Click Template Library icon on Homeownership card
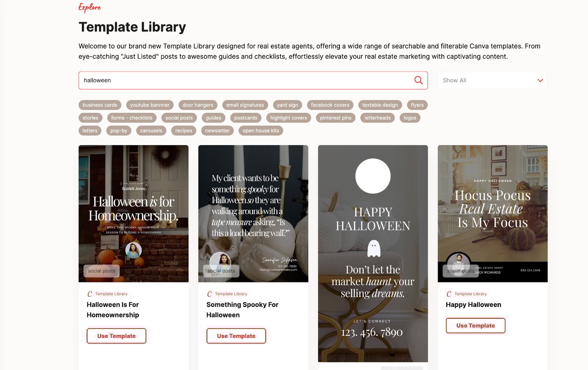588x370 pixels. coord(90,294)
